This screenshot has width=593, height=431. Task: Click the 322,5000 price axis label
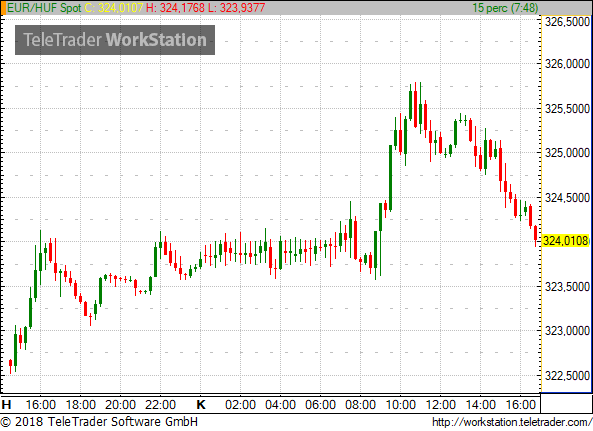567,375
